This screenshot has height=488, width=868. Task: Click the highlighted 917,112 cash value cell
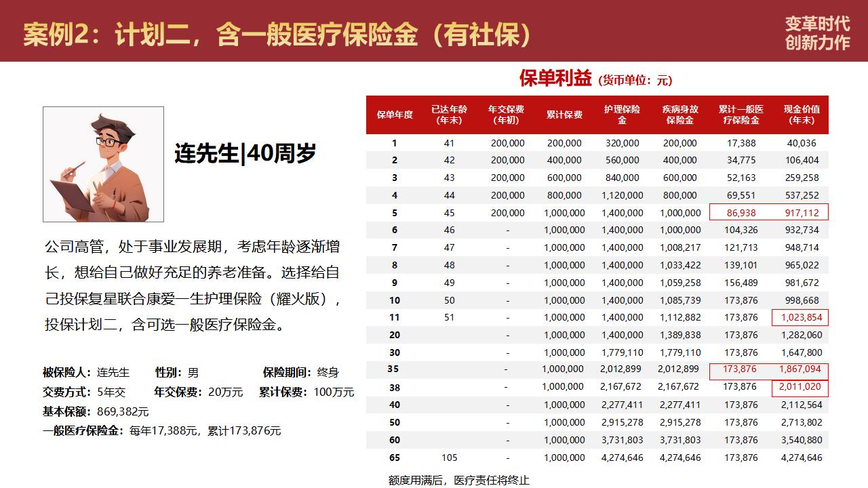[802, 213]
